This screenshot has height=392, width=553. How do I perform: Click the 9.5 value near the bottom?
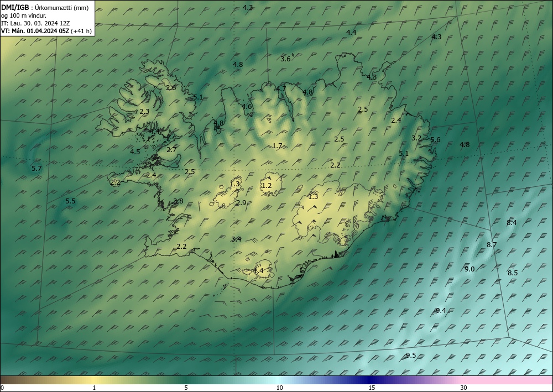[411, 356]
